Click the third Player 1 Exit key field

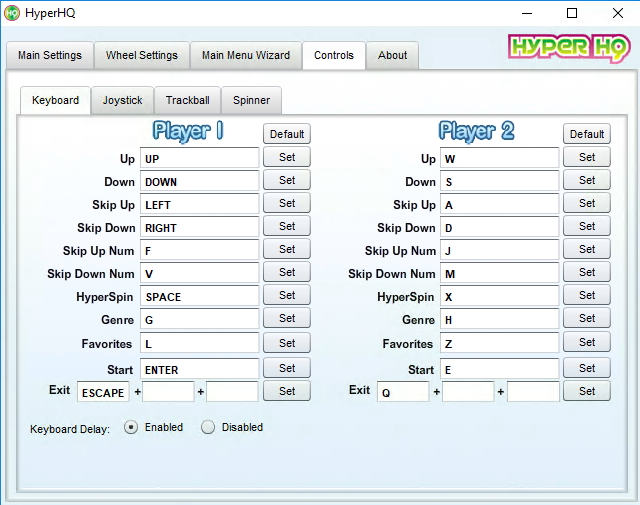click(232, 392)
